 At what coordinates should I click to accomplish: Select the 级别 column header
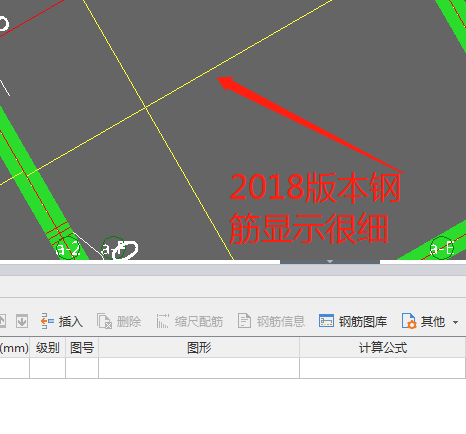point(48,348)
